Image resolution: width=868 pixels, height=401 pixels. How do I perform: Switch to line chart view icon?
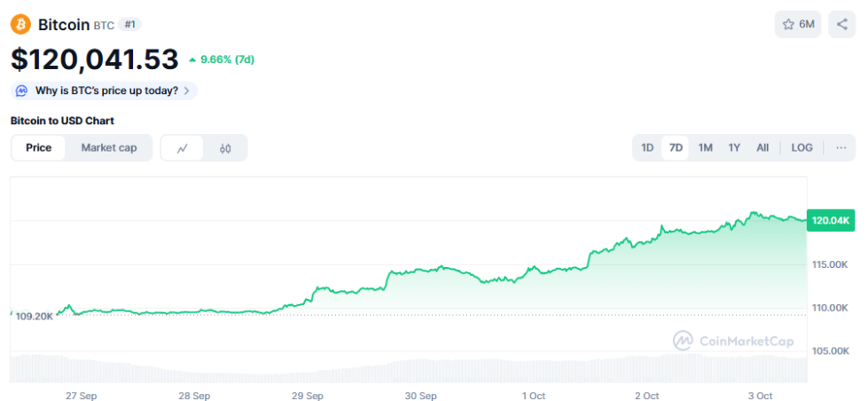coord(183,148)
